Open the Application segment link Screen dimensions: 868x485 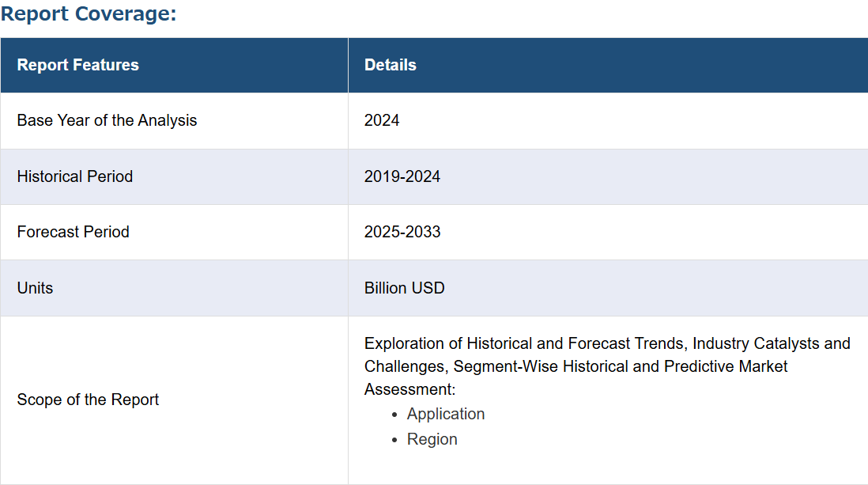point(446,414)
